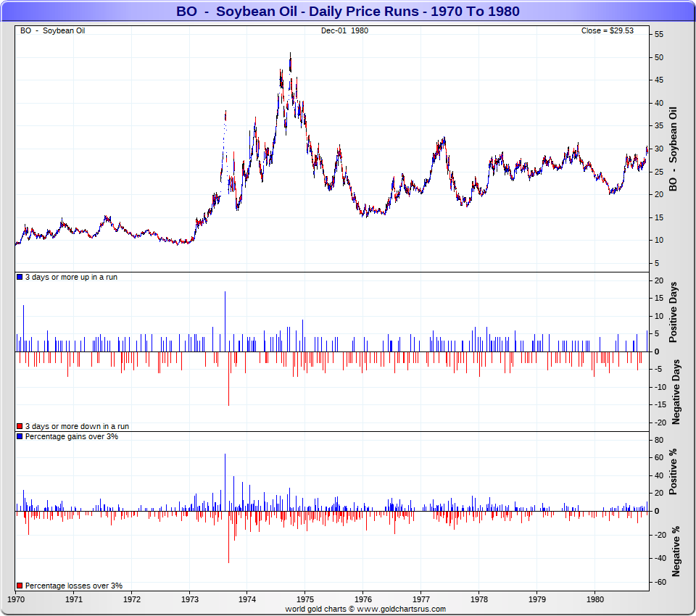Click the 'Dec-01 1980' date label

click(x=344, y=30)
